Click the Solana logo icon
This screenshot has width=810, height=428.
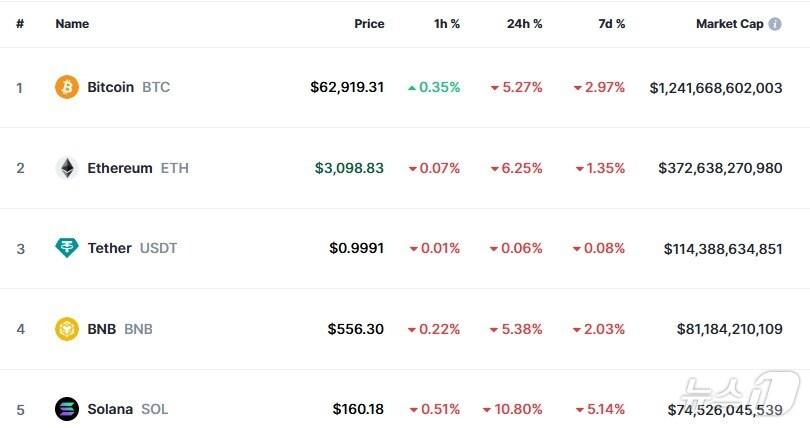click(x=67, y=409)
